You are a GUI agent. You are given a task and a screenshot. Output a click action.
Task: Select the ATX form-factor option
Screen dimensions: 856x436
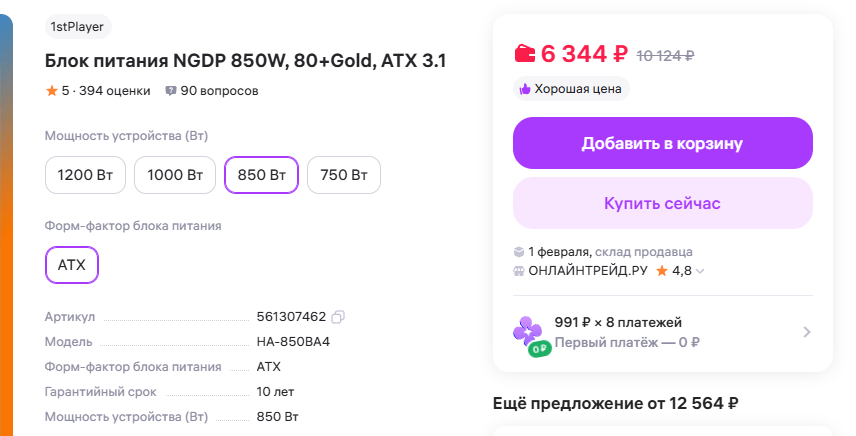pos(72,265)
